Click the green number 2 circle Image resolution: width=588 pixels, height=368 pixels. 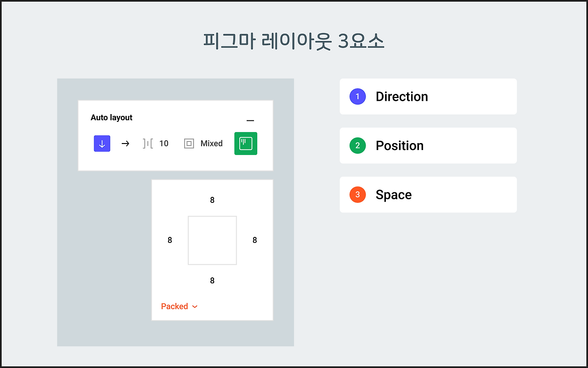tap(357, 146)
